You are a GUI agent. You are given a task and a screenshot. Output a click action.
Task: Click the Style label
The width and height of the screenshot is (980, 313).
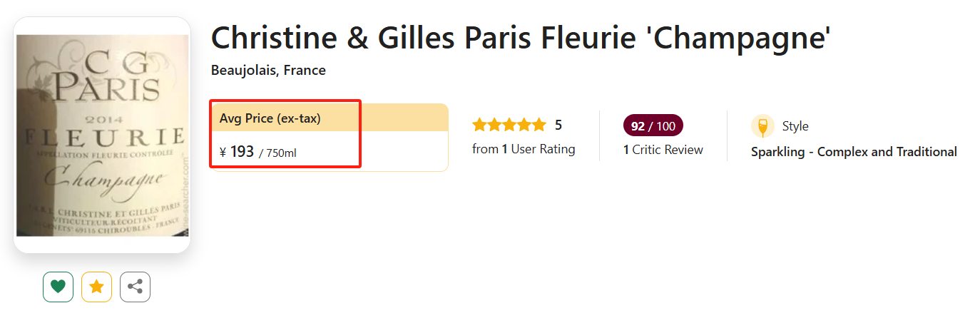tap(795, 126)
